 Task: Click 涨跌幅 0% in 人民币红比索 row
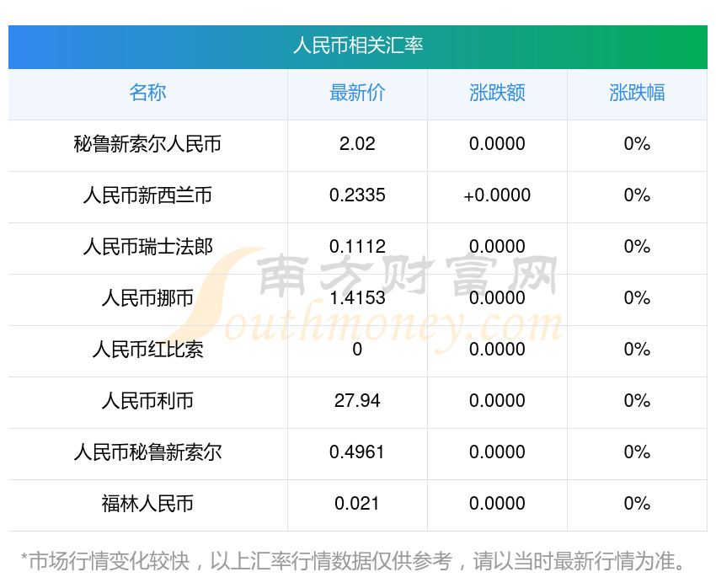point(637,350)
